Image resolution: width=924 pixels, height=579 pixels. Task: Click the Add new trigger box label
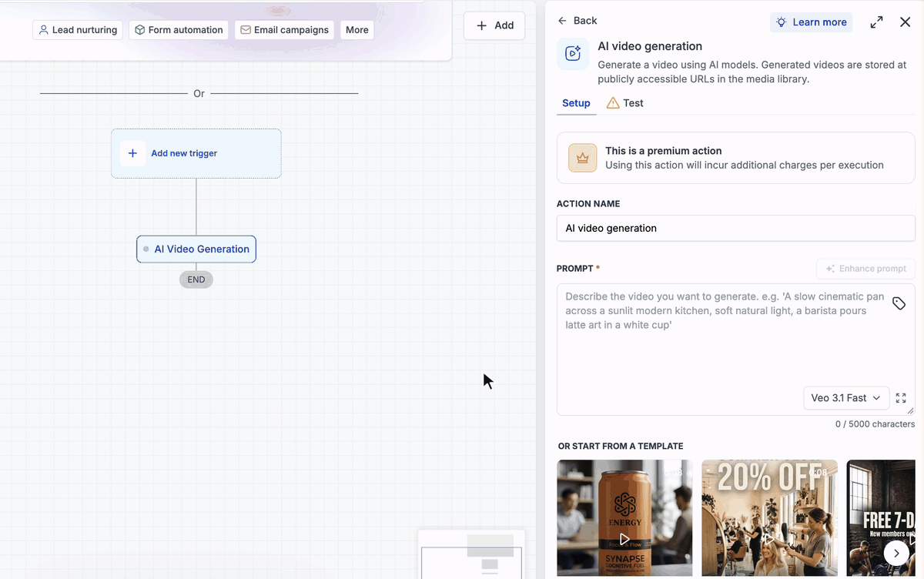pyautogui.click(x=184, y=153)
